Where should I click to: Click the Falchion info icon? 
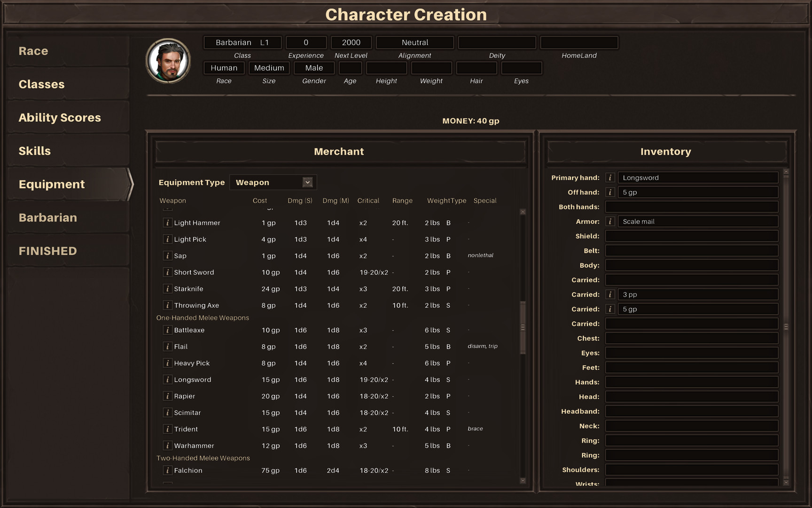click(x=168, y=470)
